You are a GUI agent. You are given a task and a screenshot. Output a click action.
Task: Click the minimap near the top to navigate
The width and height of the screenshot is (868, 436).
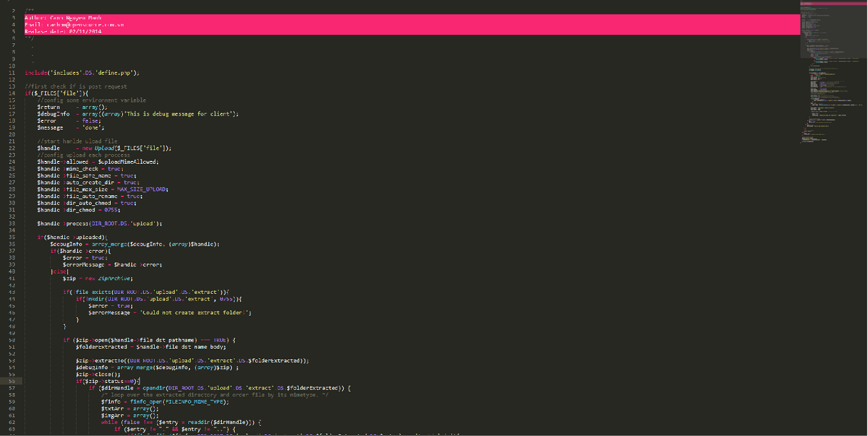point(831,12)
